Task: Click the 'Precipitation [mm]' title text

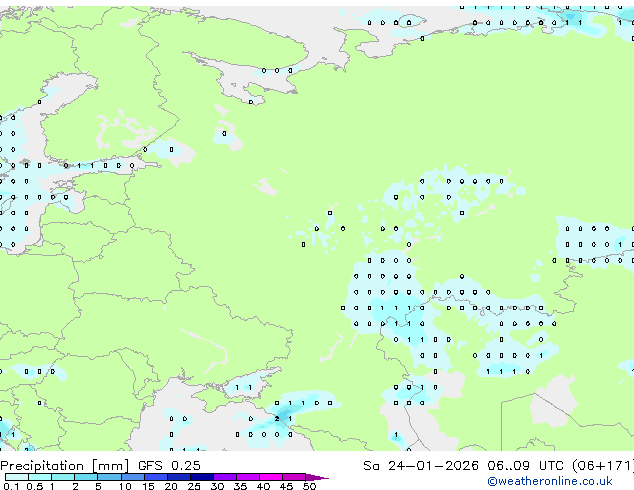Action: pos(65,466)
